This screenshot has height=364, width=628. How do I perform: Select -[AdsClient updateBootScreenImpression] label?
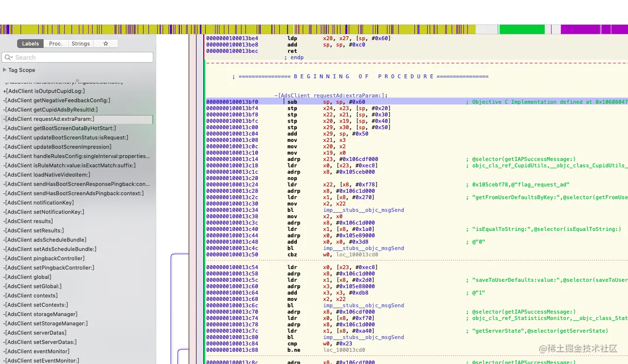pos(57,147)
